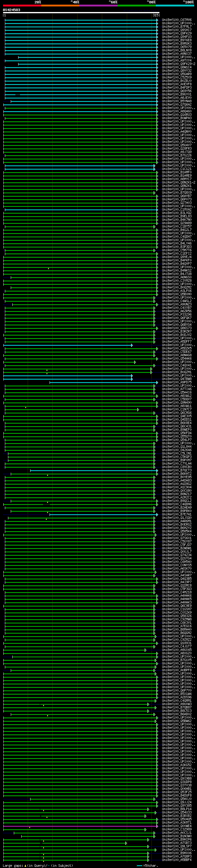197x868 pixels.
Task: Open hit UniRef100_Q16RU3
Action: point(176,115)
